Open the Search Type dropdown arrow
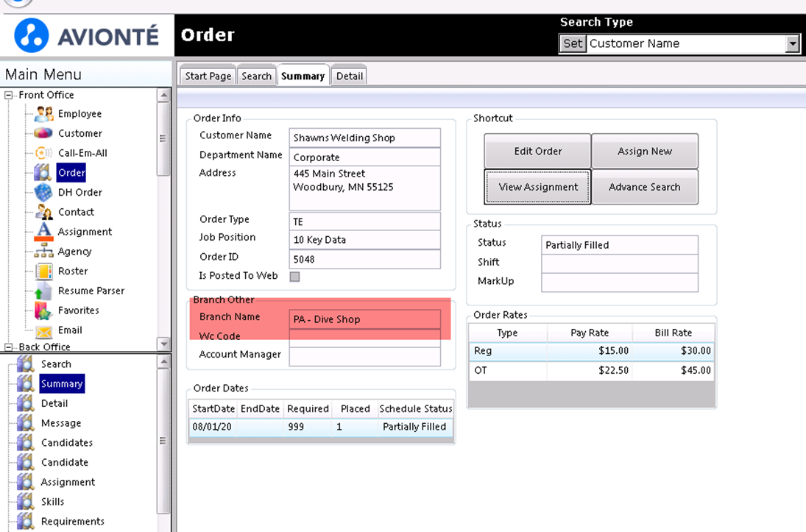Image resolution: width=806 pixels, height=532 pixels. [793, 43]
